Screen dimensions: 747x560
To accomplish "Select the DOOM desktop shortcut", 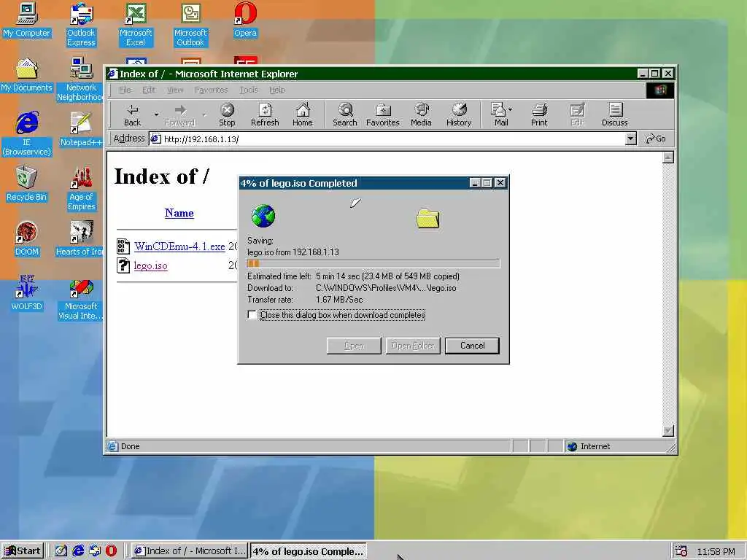I will pos(27,239).
